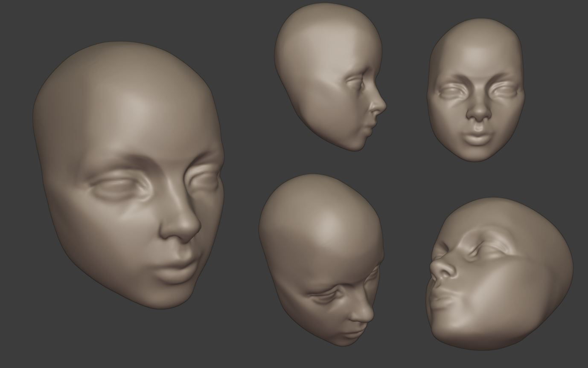Select the front-facing head sculpt
Image resolution: width=588 pixels, height=368 pixels.
[476, 90]
